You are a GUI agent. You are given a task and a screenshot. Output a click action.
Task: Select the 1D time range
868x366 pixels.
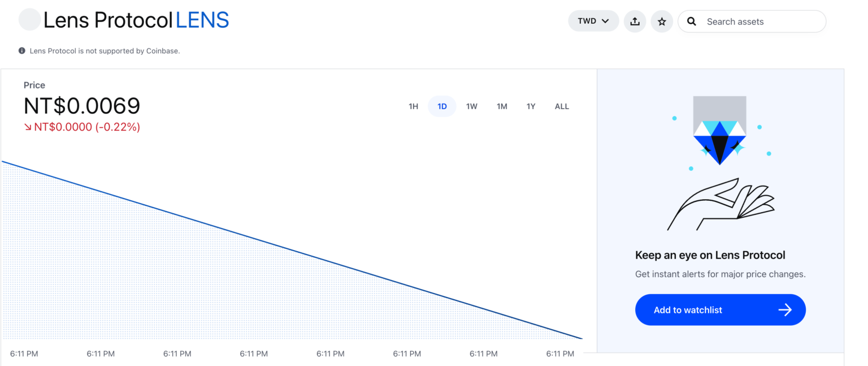[x=442, y=106]
